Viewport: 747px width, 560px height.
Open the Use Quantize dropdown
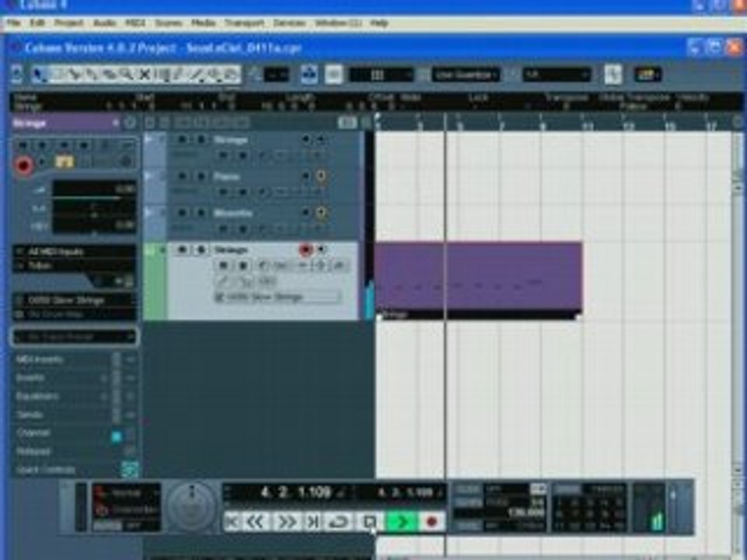click(x=466, y=75)
